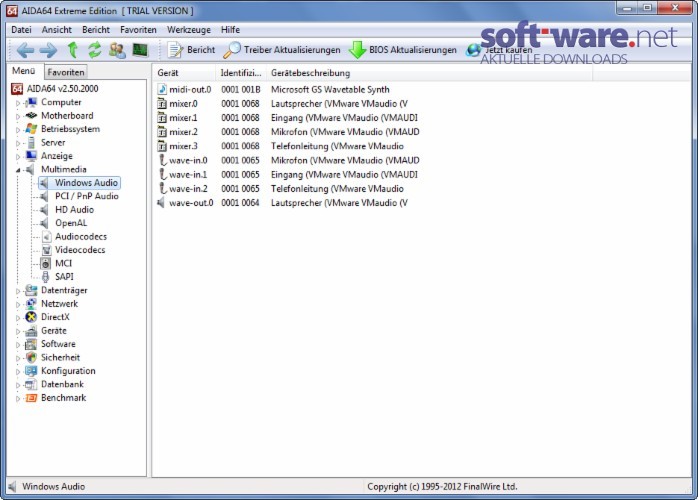
Task: Open the Hilfe menu
Action: [x=230, y=30]
